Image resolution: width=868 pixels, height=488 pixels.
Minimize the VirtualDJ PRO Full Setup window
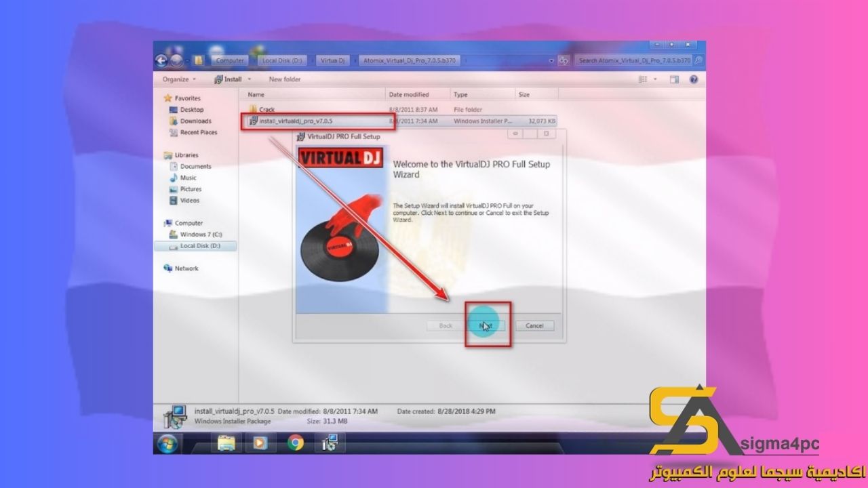[x=515, y=134]
